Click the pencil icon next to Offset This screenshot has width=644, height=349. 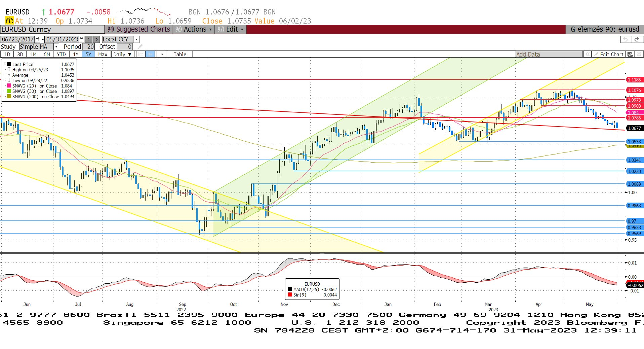click(140, 47)
